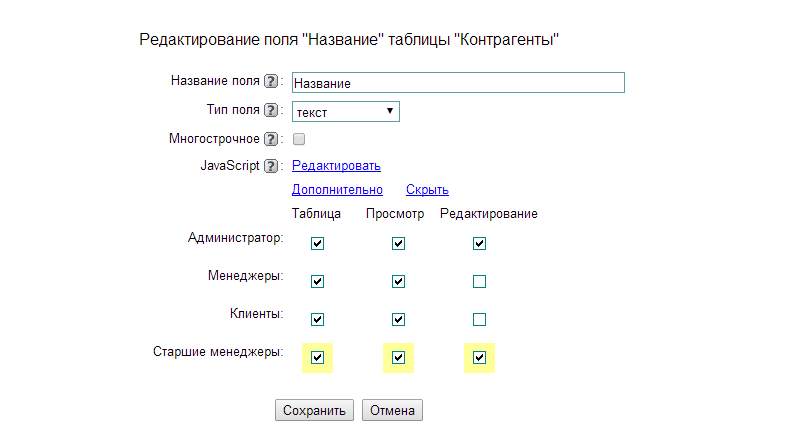
Task: Uncheck "Таблица" for Клиенты
Action: coord(318,320)
